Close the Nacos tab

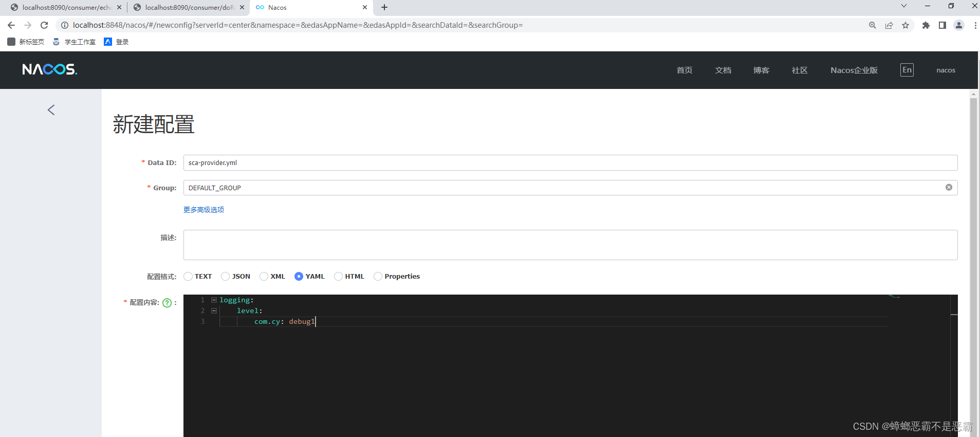click(x=365, y=7)
